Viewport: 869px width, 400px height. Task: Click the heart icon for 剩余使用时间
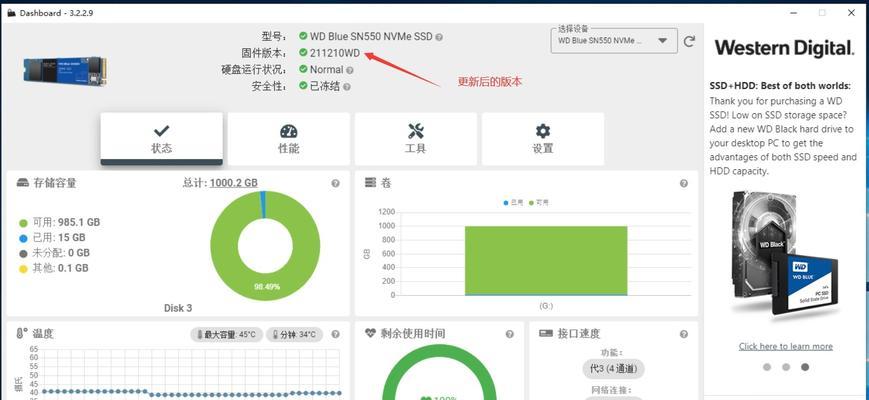371,333
